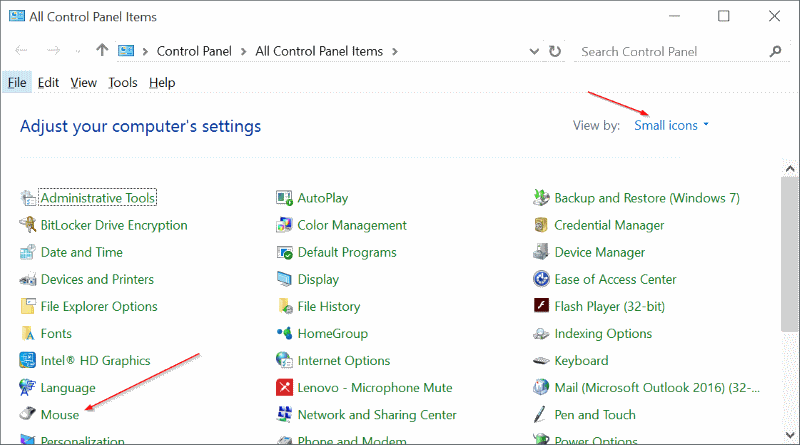
Task: Open the Network and Sharing Center link
Action: pyautogui.click(x=377, y=414)
